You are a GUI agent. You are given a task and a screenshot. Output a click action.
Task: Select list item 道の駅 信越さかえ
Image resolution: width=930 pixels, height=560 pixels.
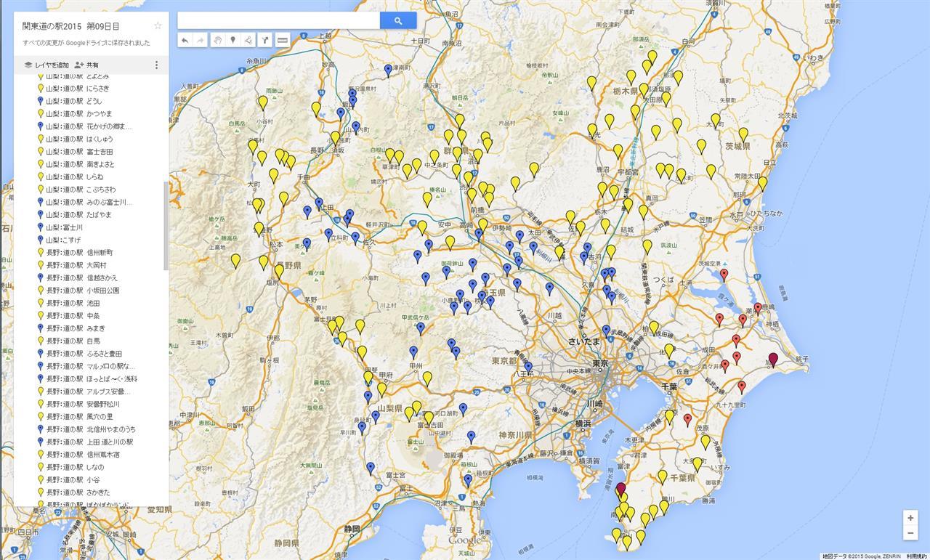tap(82, 277)
